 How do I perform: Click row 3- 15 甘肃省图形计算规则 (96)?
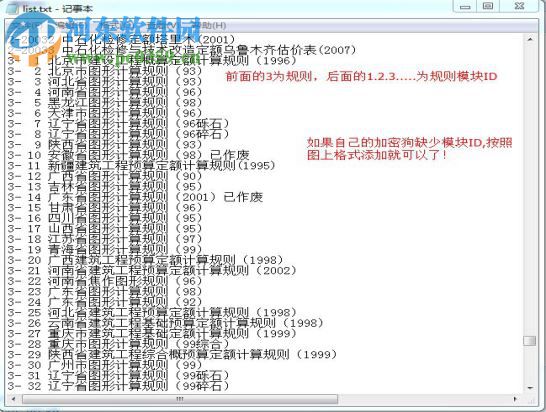pyautogui.click(x=105, y=208)
